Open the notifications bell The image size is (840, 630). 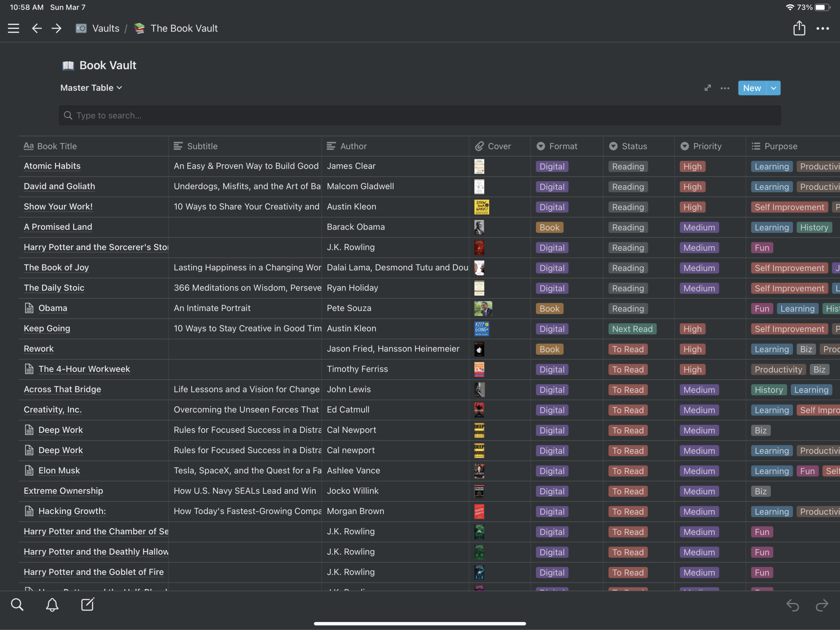click(x=52, y=604)
